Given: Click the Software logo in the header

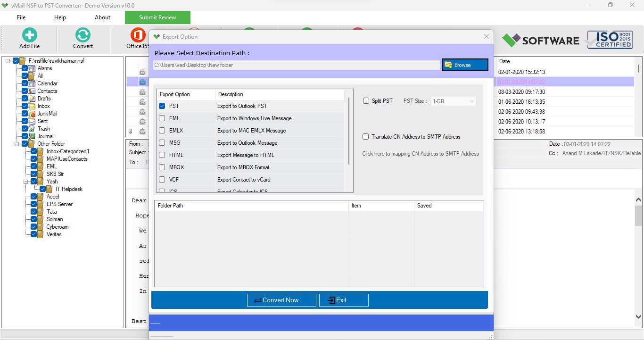Looking at the screenshot, I should (540, 41).
